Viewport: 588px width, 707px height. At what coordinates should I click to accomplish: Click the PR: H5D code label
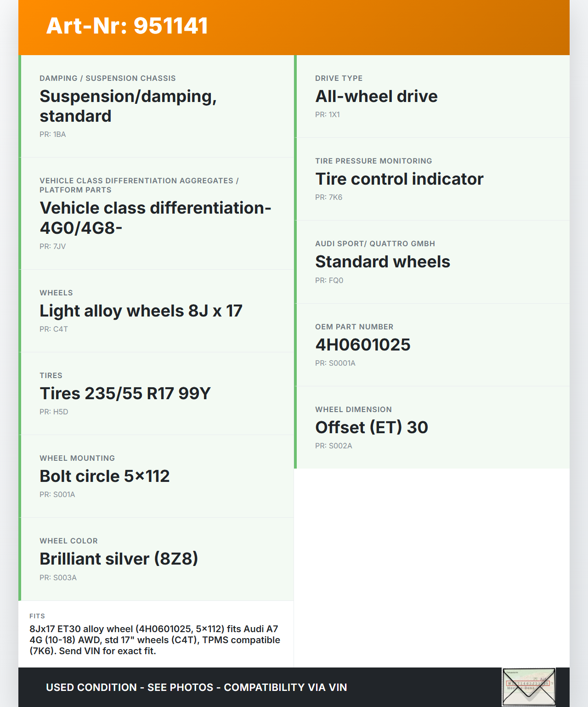(x=54, y=412)
